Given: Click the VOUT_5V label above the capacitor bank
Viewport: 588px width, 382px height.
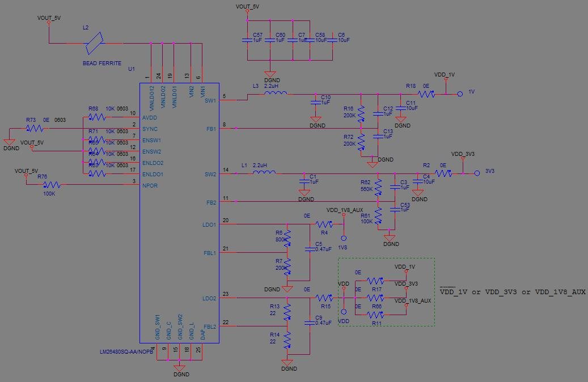Looking at the screenshot, I should click(247, 7).
